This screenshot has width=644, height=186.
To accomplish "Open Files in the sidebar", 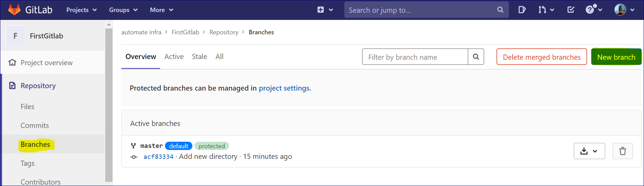I will click(x=27, y=107).
